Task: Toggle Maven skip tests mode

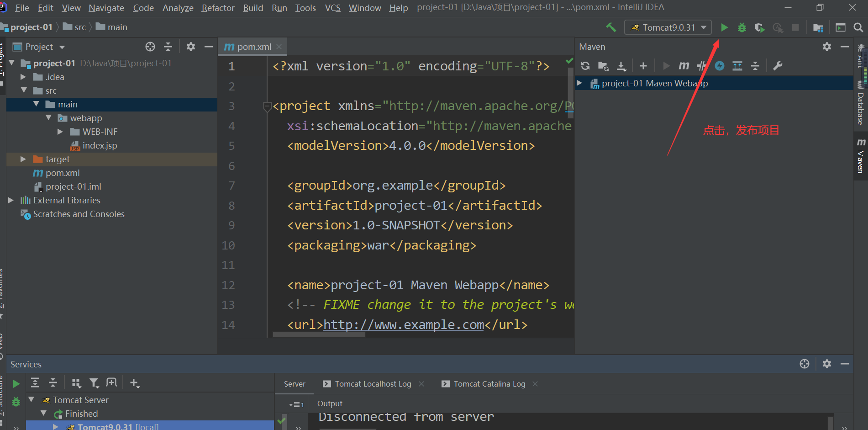Action: (720, 66)
